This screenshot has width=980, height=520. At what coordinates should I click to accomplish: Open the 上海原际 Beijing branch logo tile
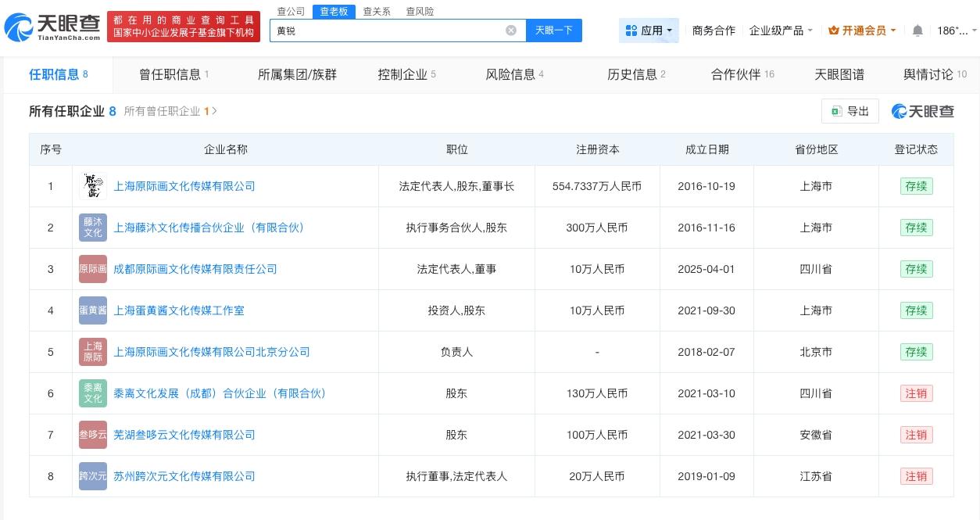pyautogui.click(x=93, y=352)
